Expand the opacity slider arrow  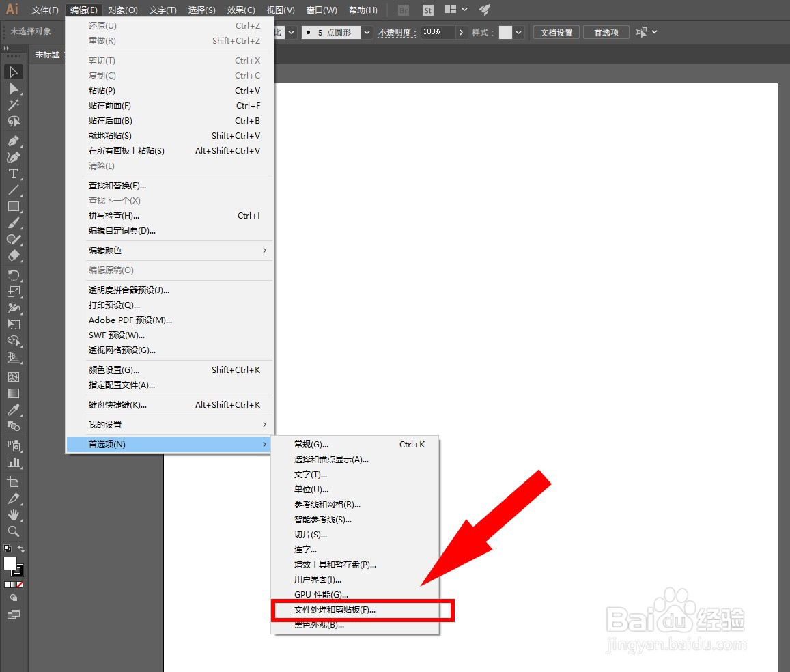click(461, 32)
